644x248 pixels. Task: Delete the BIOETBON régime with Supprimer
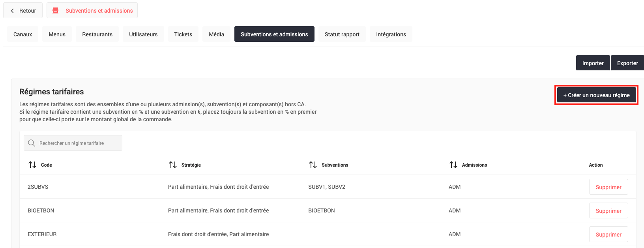pyautogui.click(x=608, y=211)
